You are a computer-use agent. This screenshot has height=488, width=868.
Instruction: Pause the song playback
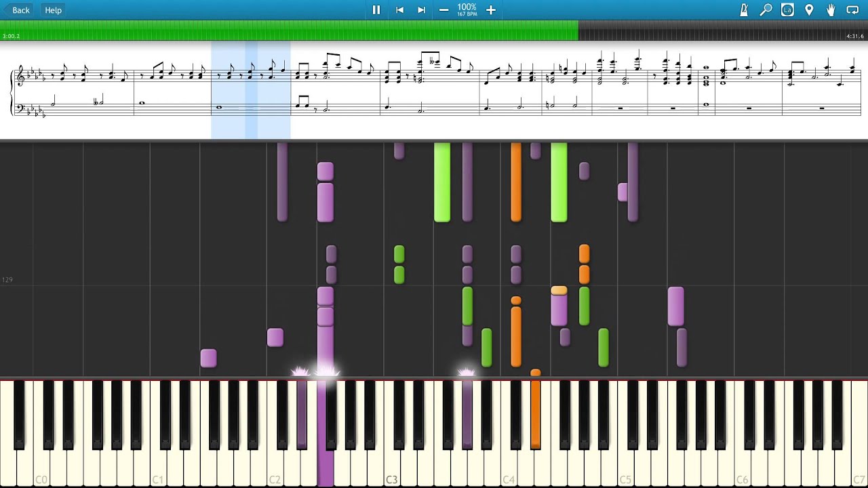click(x=376, y=10)
